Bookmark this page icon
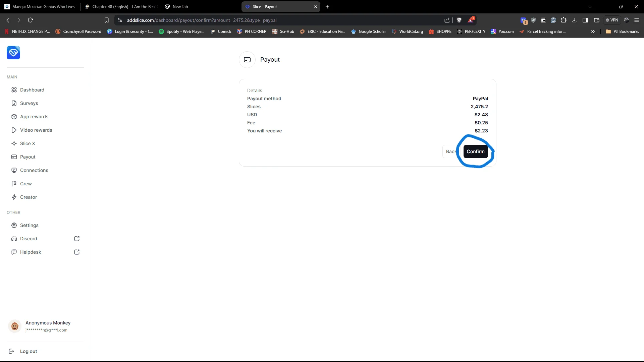This screenshot has height=362, width=644. click(x=107, y=20)
